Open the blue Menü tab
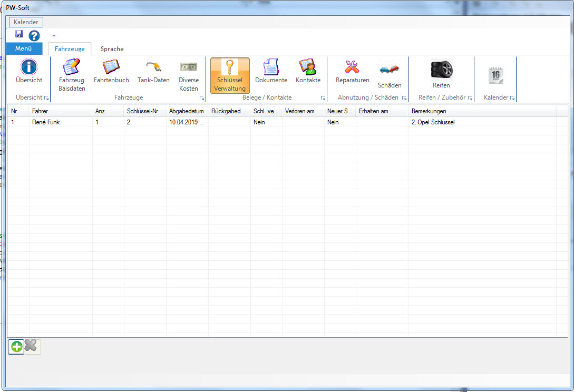 [x=24, y=49]
